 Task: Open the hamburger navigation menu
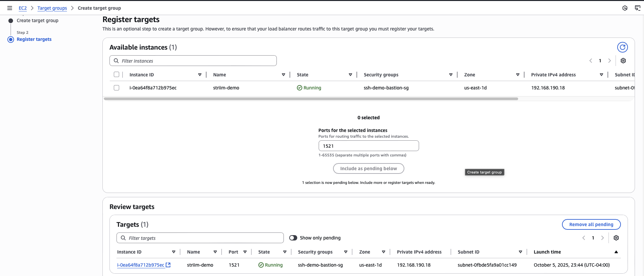pyautogui.click(x=10, y=8)
